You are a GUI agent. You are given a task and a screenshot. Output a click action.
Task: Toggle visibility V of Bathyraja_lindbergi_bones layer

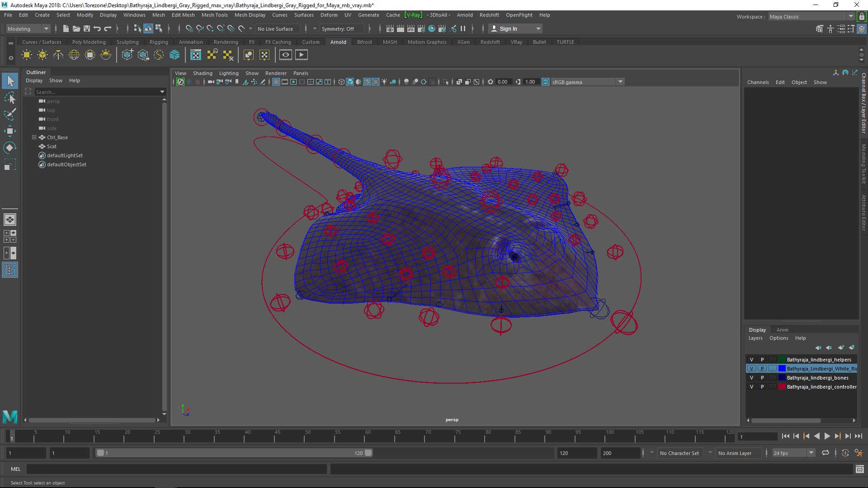pos(752,378)
